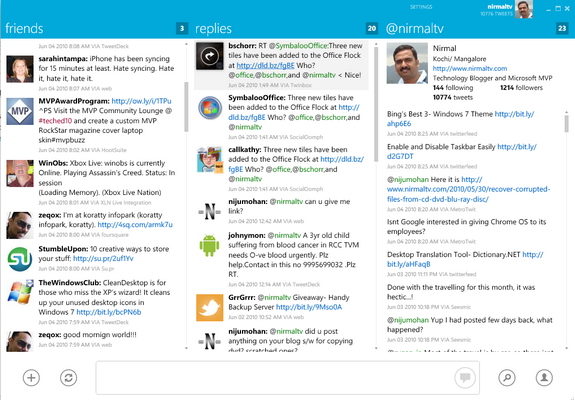
Task: Click the replies column scroll up arrow
Action: 376,44
